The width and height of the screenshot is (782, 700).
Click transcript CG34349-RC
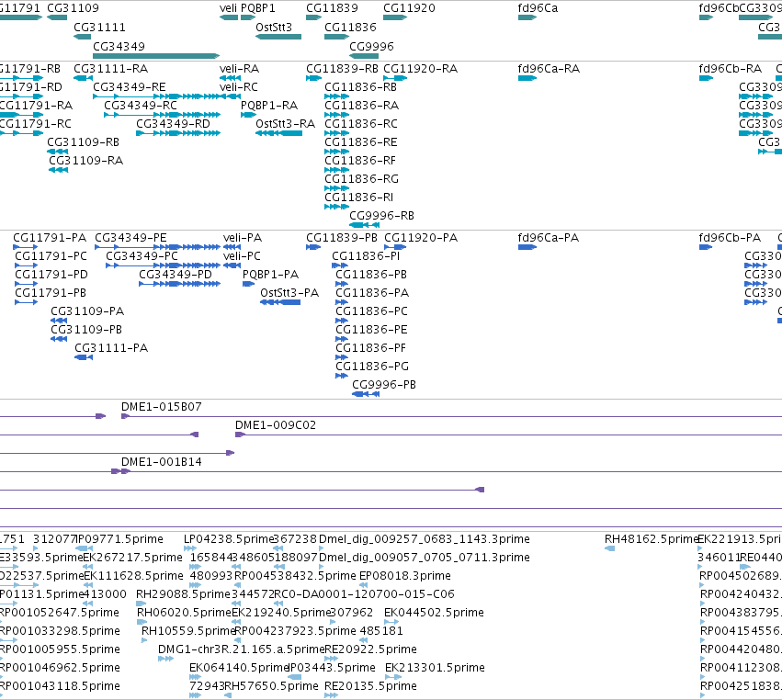[141, 106]
